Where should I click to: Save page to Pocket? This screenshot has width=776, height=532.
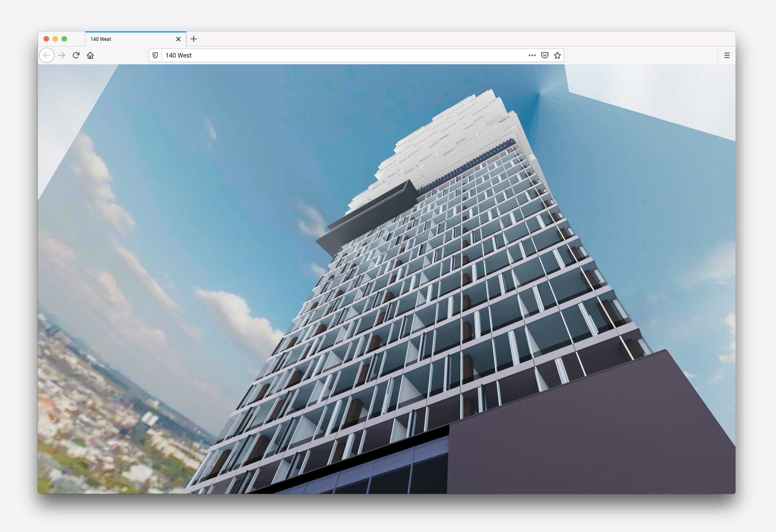click(x=545, y=55)
